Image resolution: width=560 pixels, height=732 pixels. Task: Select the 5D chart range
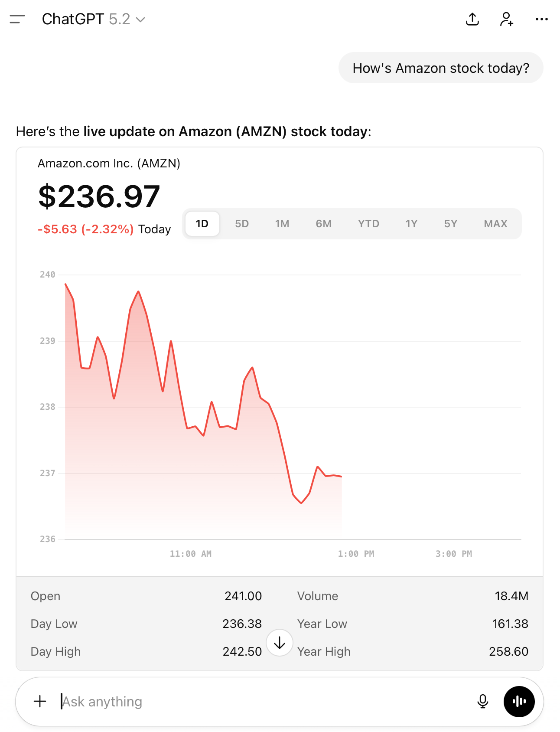242,224
